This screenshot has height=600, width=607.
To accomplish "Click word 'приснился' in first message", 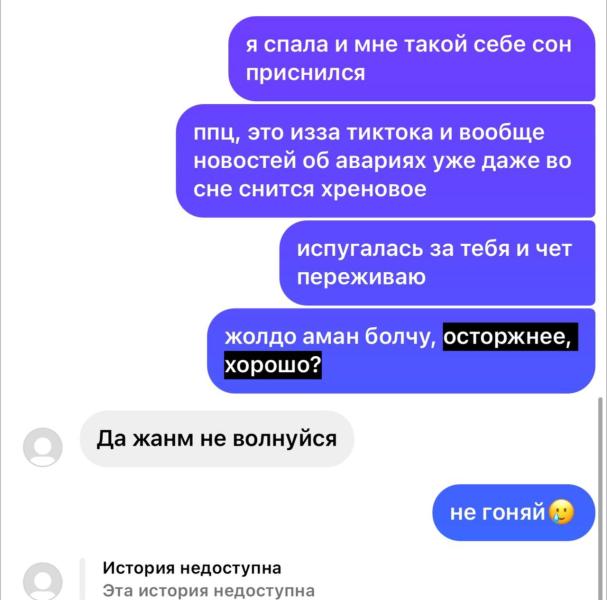I will [x=305, y=72].
